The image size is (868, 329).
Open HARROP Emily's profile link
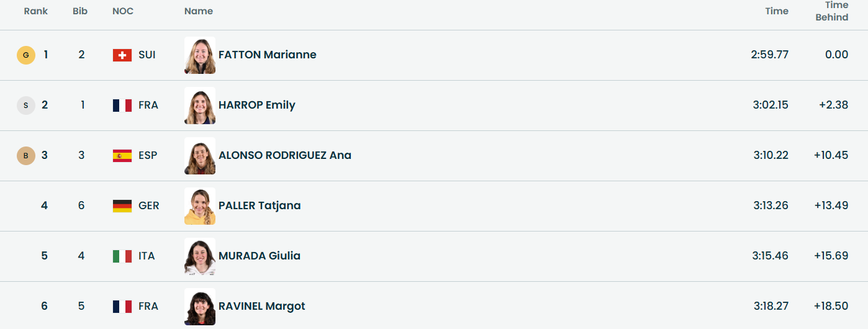pyautogui.click(x=256, y=105)
